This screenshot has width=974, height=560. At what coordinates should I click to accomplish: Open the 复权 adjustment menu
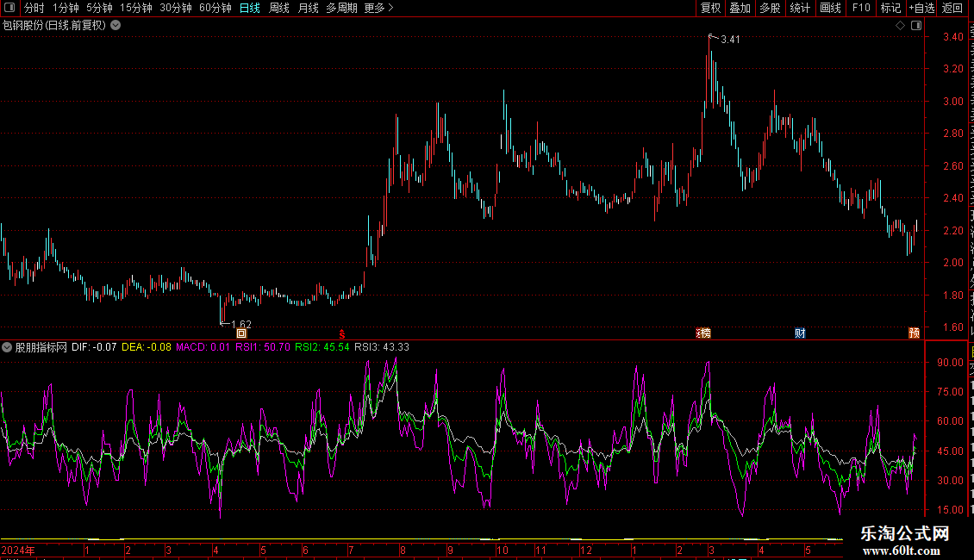coord(710,8)
